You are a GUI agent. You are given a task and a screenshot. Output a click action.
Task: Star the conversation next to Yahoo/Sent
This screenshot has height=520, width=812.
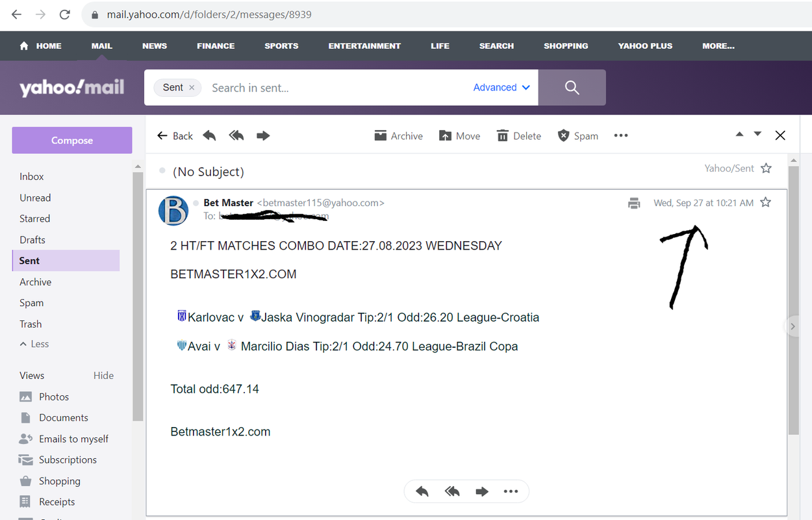pos(766,168)
